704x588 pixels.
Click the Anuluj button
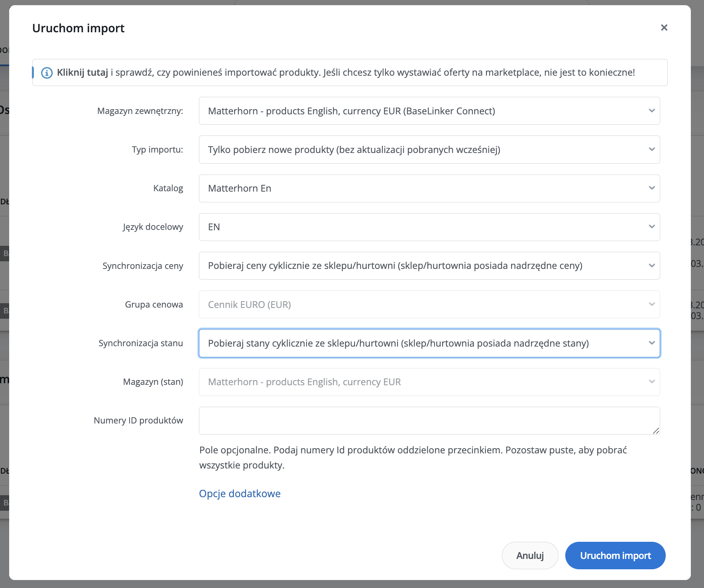[x=530, y=555]
